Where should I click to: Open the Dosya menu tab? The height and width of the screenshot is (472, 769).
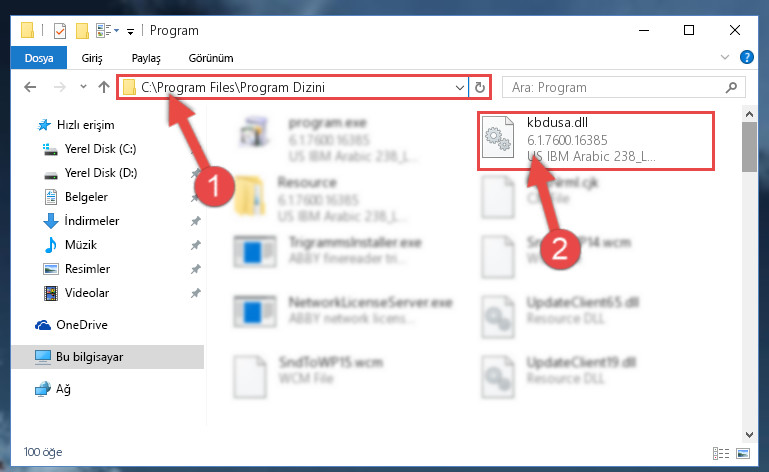[39, 58]
